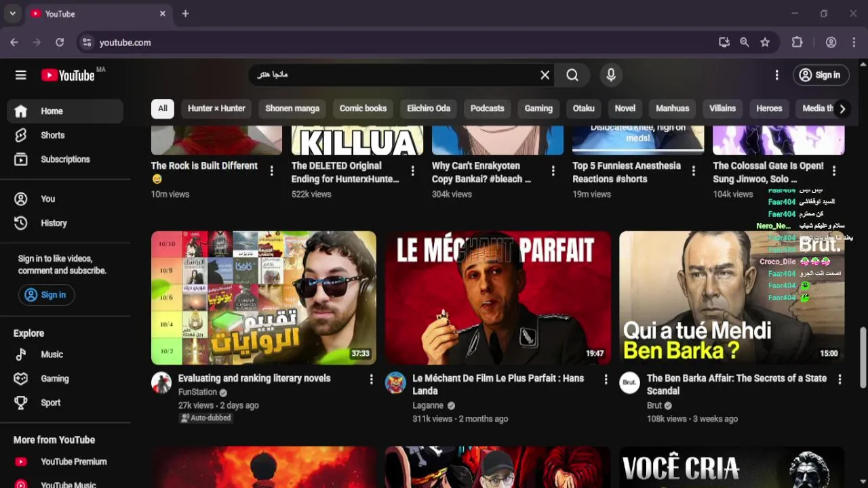The height and width of the screenshot is (488, 868).
Task: Select the All filter chip
Action: 163,108
